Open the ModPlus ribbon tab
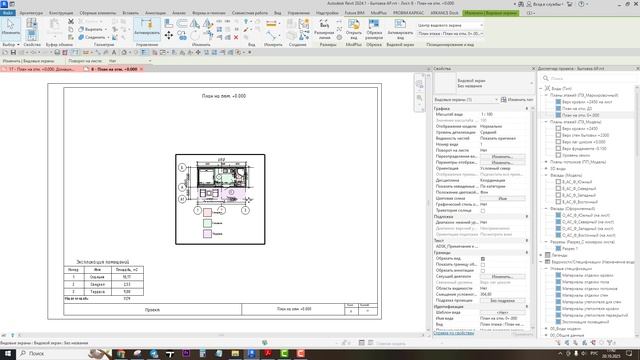This screenshot has width=640, height=360. pyautogui.click(x=378, y=13)
